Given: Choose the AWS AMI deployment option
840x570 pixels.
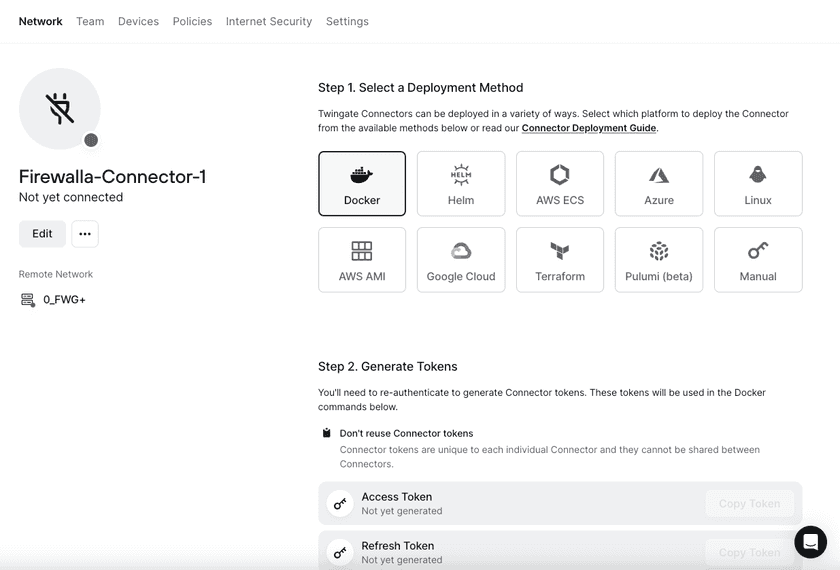Looking at the screenshot, I should pyautogui.click(x=362, y=260).
